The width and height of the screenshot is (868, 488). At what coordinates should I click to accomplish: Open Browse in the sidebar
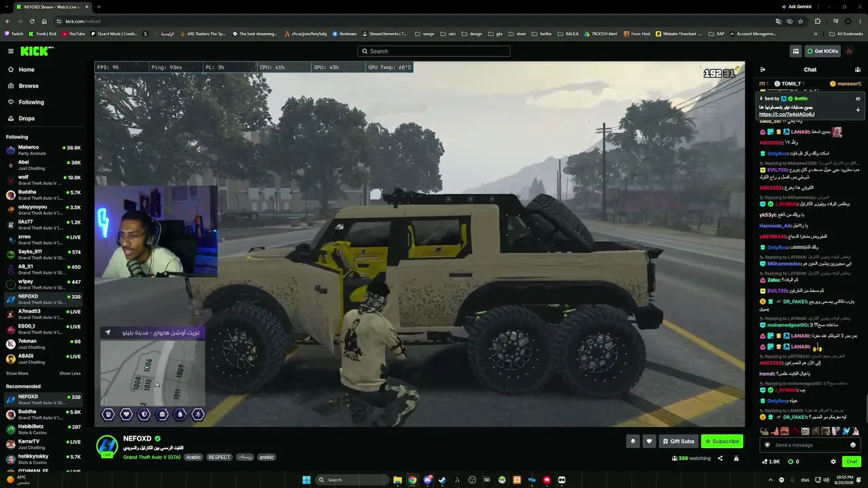click(x=43, y=86)
